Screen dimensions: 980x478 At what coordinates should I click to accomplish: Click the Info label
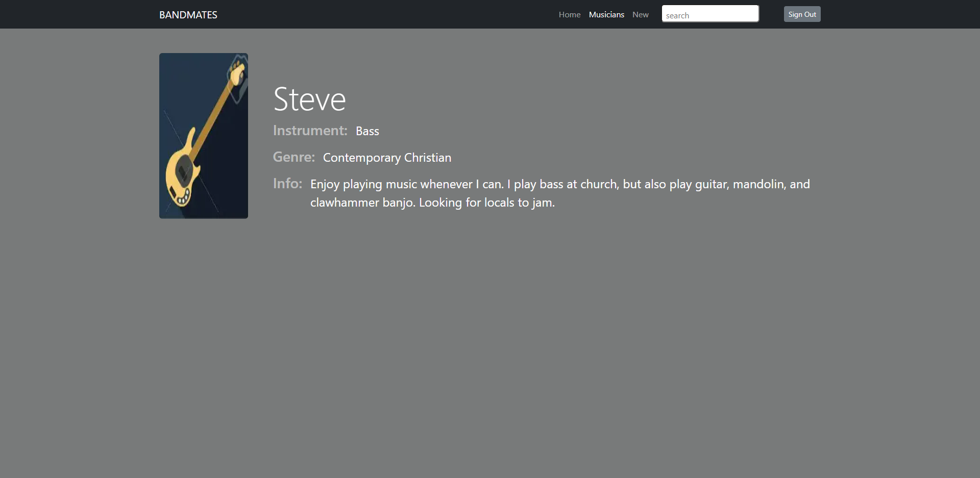tap(287, 184)
